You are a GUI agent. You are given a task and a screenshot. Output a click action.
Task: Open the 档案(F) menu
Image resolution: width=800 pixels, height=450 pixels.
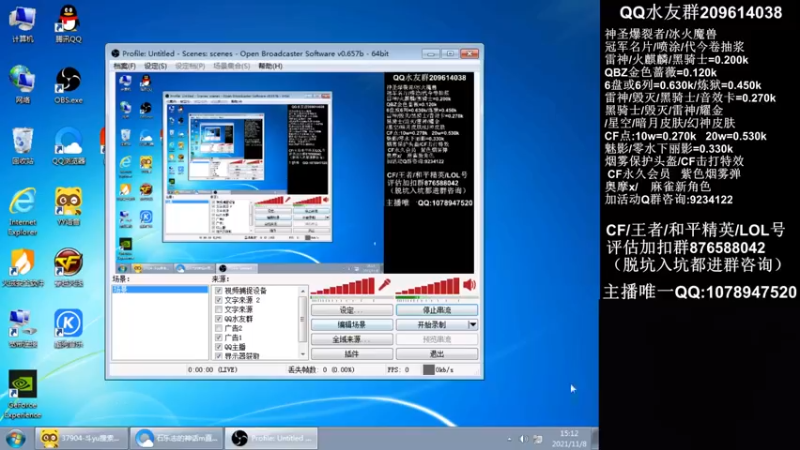(124, 66)
